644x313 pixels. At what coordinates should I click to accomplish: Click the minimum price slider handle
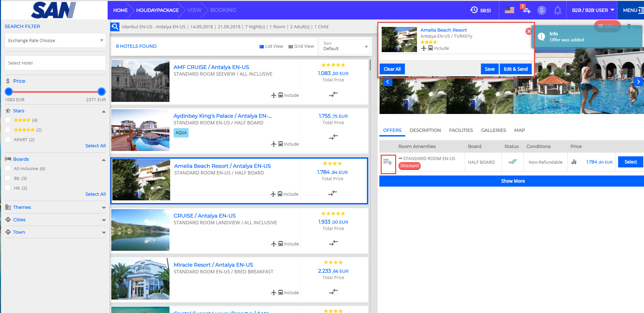pyautogui.click(x=9, y=91)
